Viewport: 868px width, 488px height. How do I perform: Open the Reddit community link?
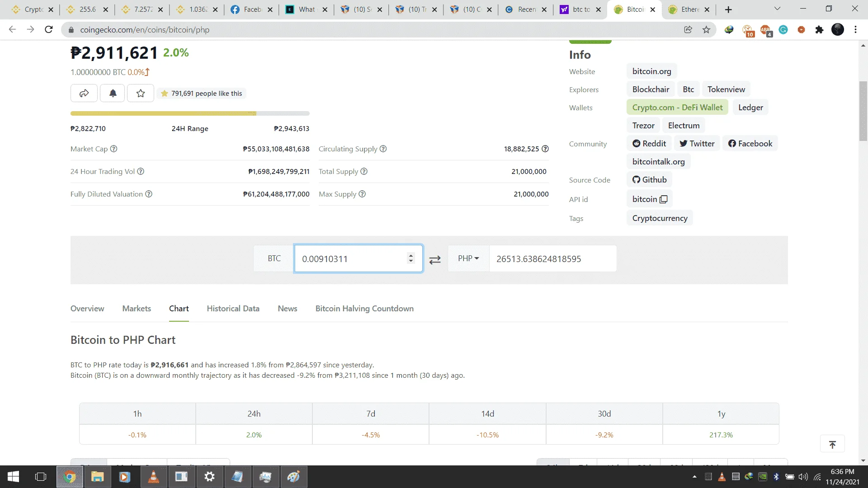coord(649,144)
